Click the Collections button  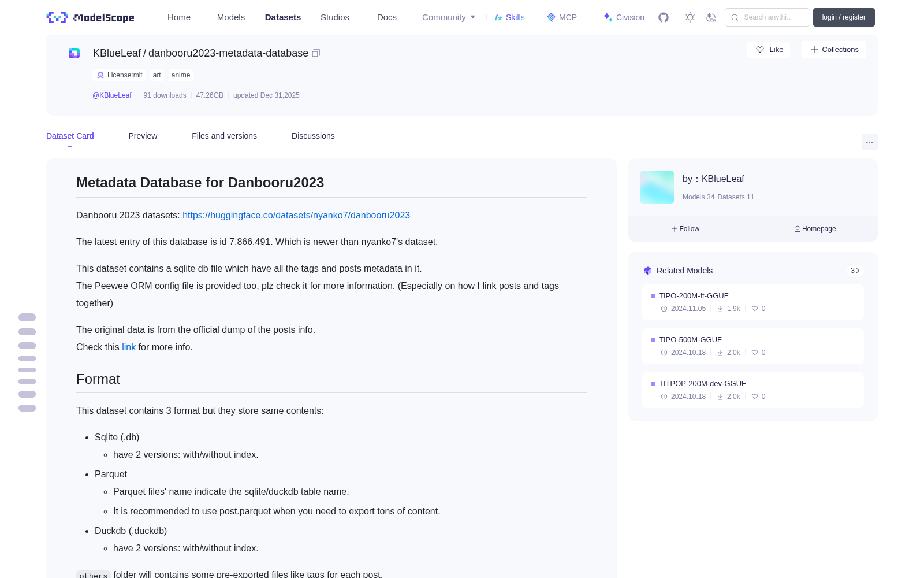(834, 50)
